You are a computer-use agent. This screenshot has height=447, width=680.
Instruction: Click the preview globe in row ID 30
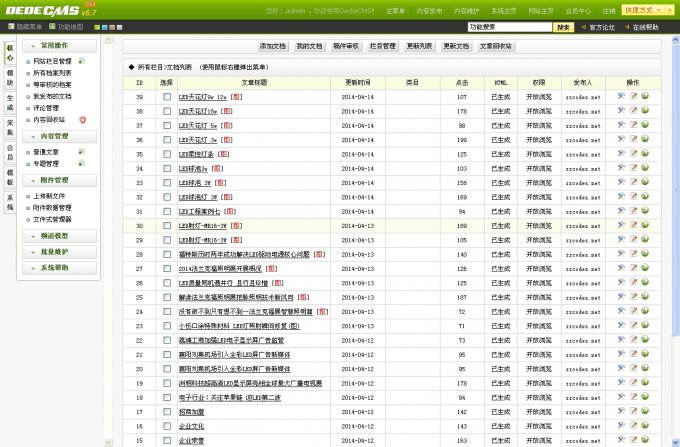(645, 225)
